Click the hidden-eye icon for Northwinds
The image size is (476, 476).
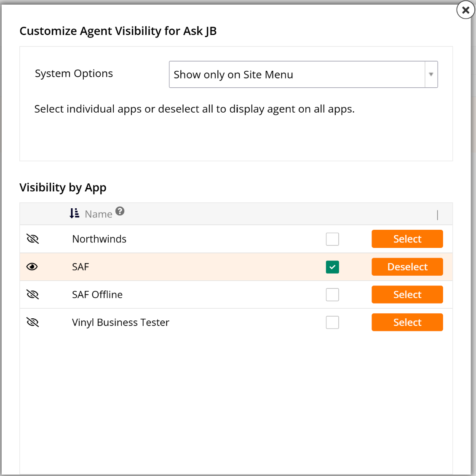pyautogui.click(x=32, y=239)
